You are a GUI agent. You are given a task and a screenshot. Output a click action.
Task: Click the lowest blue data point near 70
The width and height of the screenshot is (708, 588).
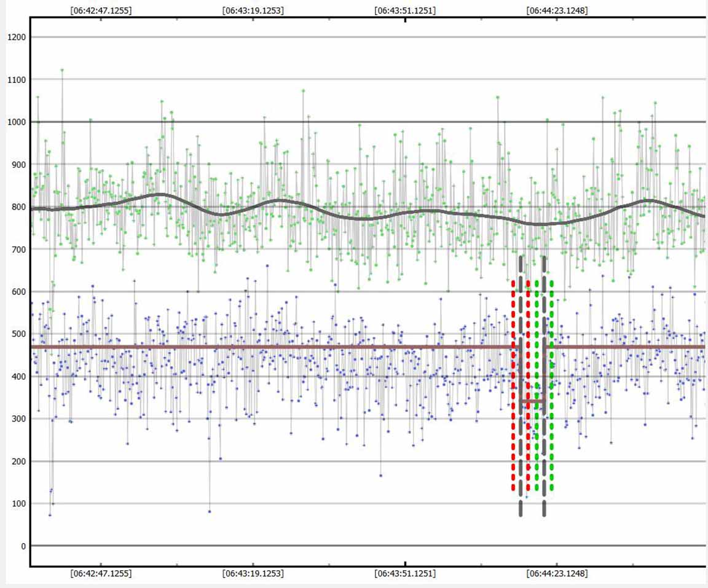pyautogui.click(x=50, y=515)
